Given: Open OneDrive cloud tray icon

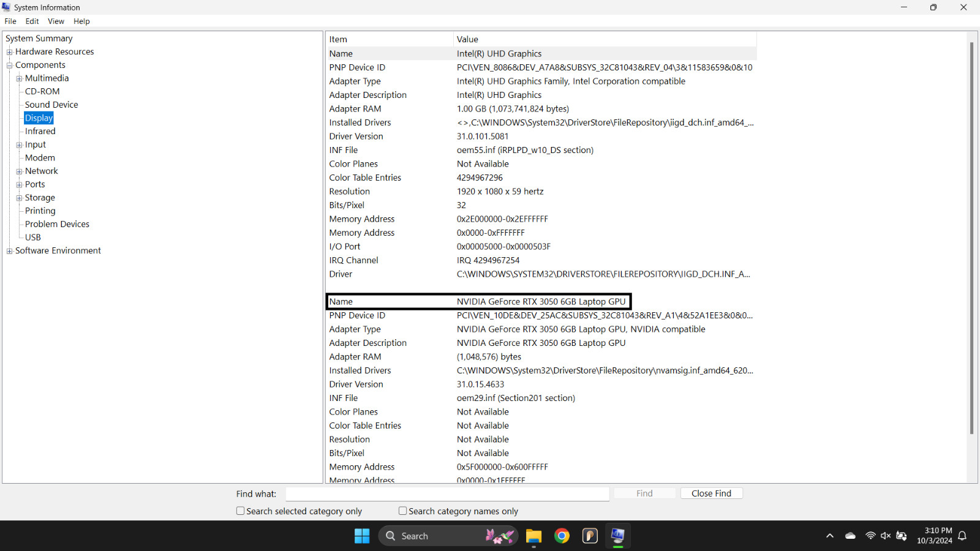Looking at the screenshot, I should tap(850, 536).
